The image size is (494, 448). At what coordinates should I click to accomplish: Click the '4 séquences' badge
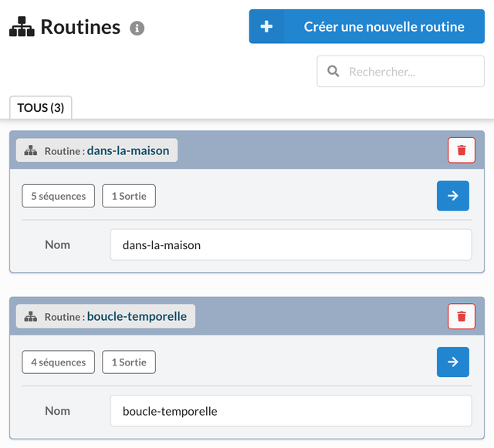(x=59, y=362)
